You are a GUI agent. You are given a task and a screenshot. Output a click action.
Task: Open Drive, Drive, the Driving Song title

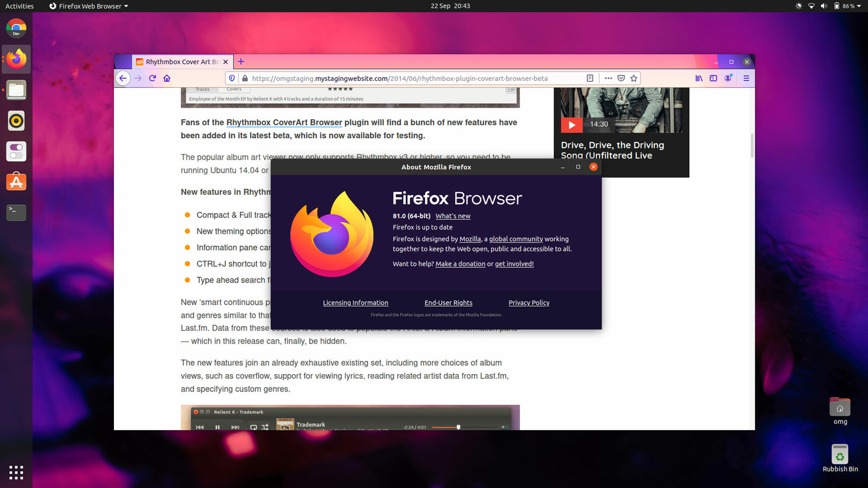[612, 150]
